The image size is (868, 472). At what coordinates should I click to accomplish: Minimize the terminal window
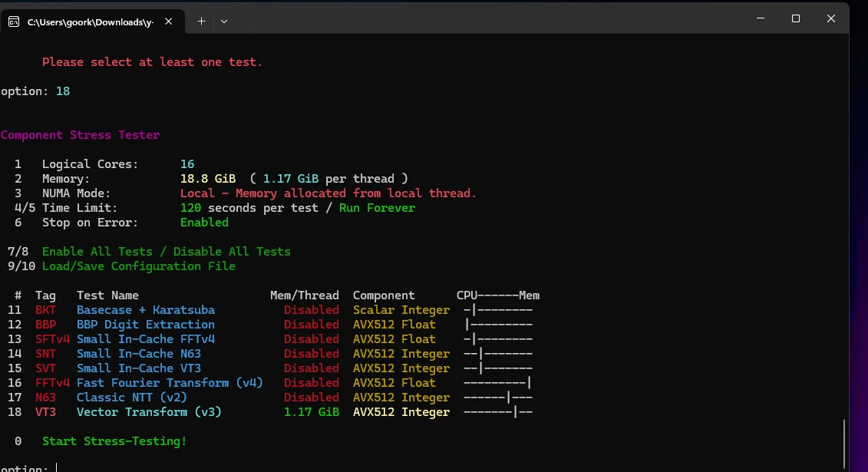pos(761,18)
